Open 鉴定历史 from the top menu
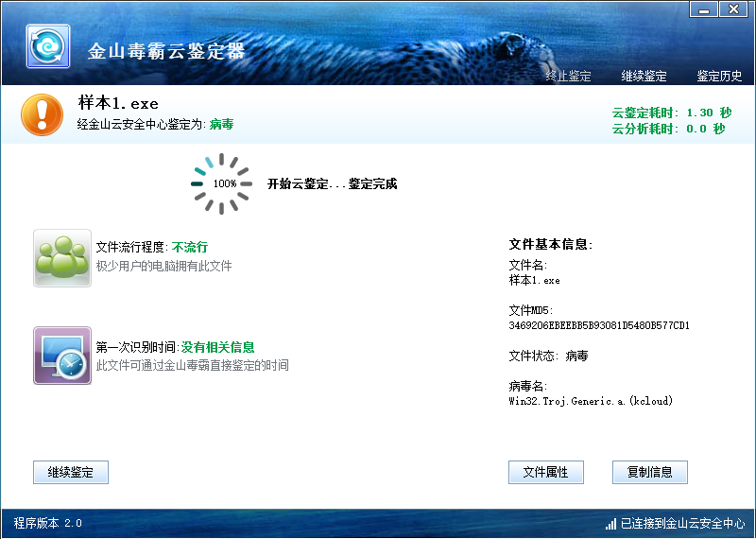The width and height of the screenshot is (756, 539). 719,77
